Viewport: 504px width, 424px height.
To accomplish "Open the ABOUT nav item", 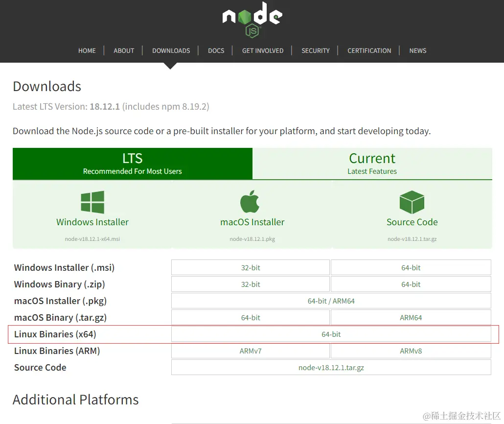I will pyautogui.click(x=124, y=50).
